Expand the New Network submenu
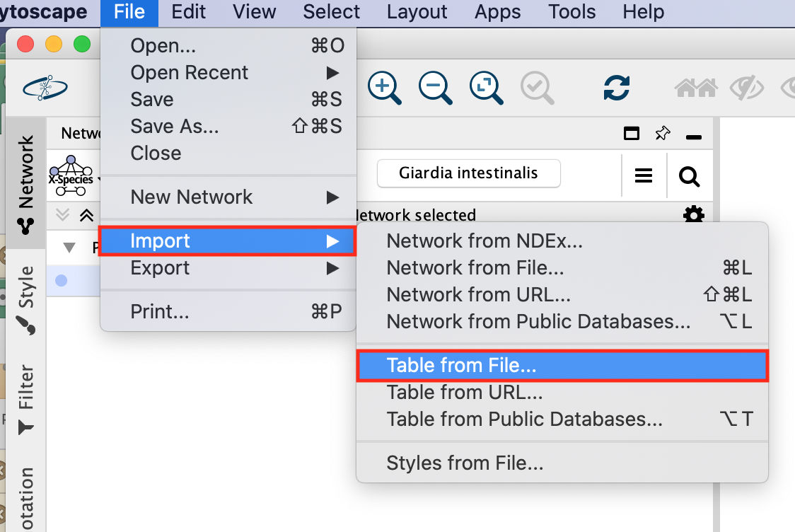795x532 pixels. point(332,197)
